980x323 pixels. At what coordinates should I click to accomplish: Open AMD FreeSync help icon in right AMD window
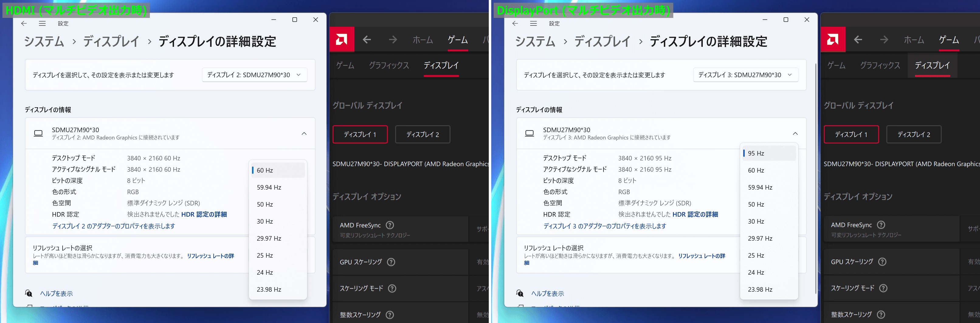tap(881, 225)
